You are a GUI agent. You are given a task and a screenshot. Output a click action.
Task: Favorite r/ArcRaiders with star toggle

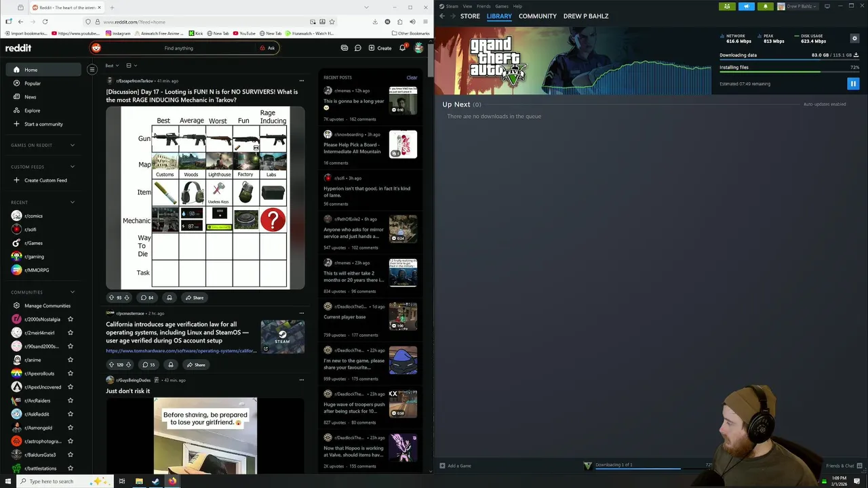71,401
